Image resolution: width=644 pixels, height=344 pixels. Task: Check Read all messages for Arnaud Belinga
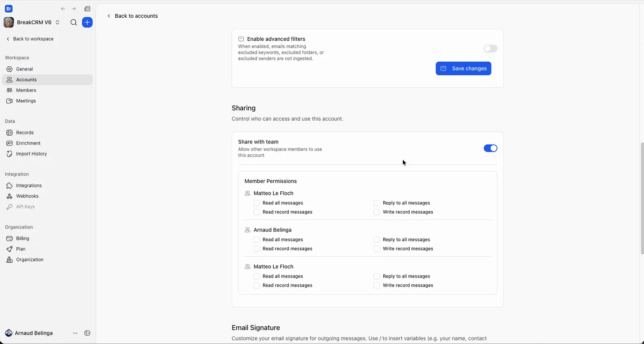[256, 240]
